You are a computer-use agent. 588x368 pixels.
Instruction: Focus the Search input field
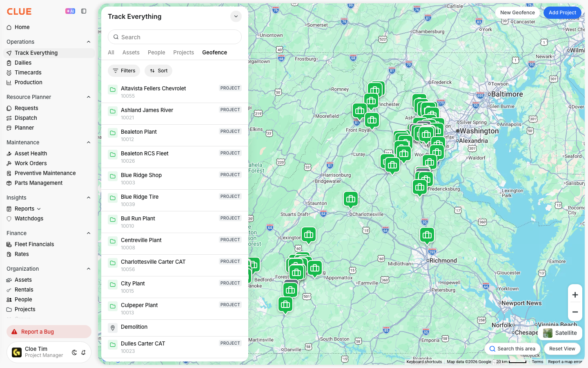click(175, 37)
